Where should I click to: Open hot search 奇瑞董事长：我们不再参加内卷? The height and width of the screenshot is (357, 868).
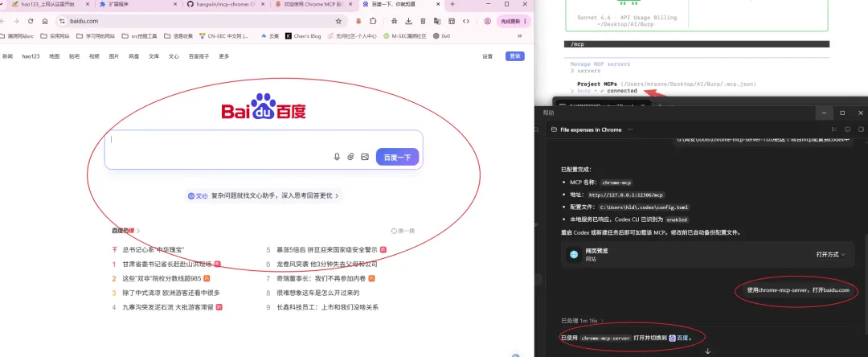coord(321,278)
